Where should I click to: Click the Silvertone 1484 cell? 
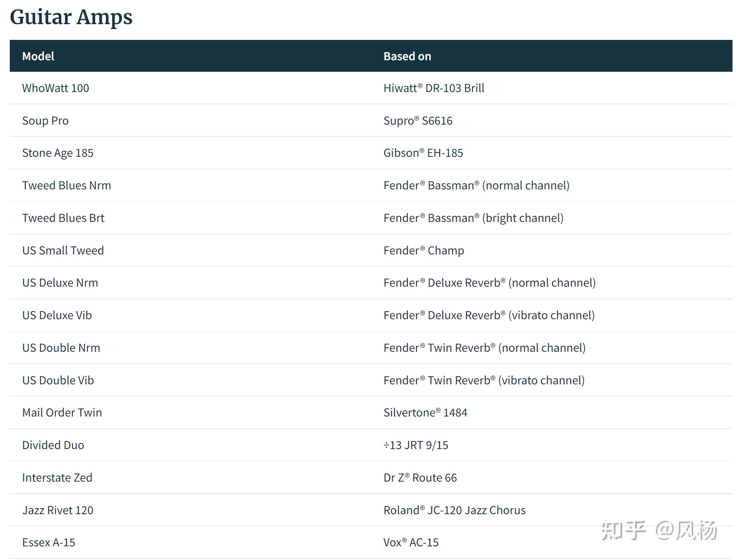[425, 413]
